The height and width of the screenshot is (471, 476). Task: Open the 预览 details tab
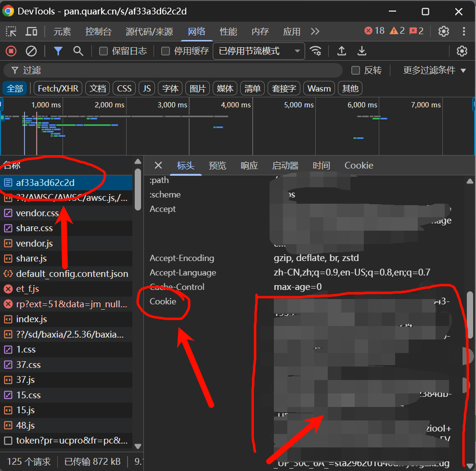(x=218, y=166)
